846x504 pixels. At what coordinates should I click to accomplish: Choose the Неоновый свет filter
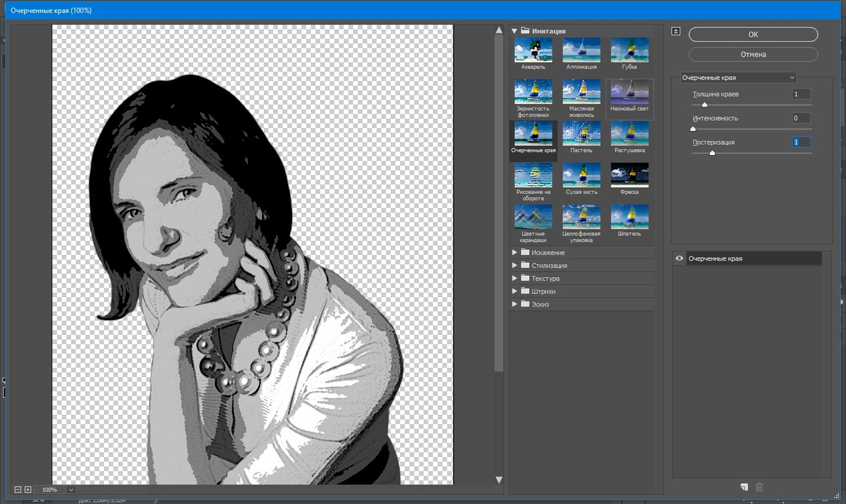point(629,92)
